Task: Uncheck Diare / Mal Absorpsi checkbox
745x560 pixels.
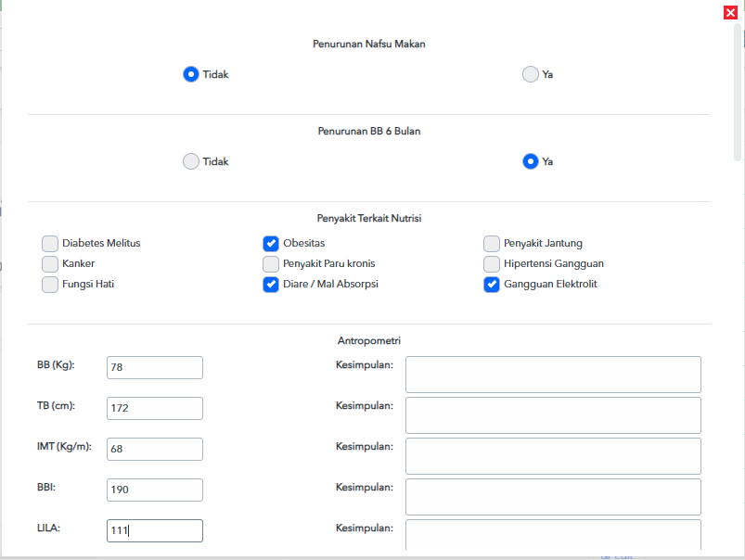Action: coord(271,284)
